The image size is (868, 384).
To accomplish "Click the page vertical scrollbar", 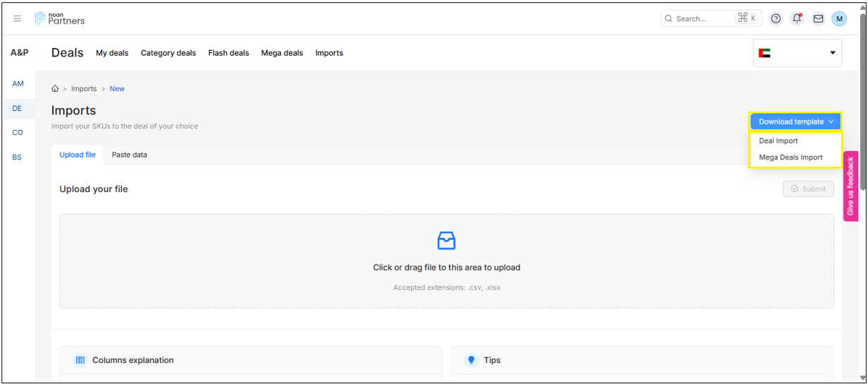I will tap(862, 106).
